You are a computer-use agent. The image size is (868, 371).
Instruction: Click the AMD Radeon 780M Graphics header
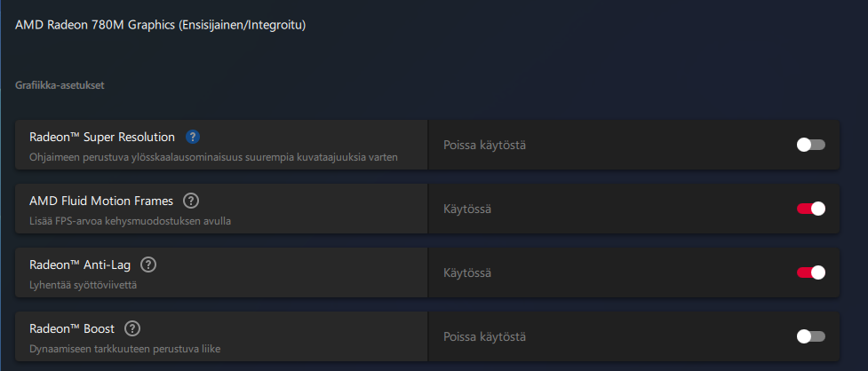[x=160, y=25]
